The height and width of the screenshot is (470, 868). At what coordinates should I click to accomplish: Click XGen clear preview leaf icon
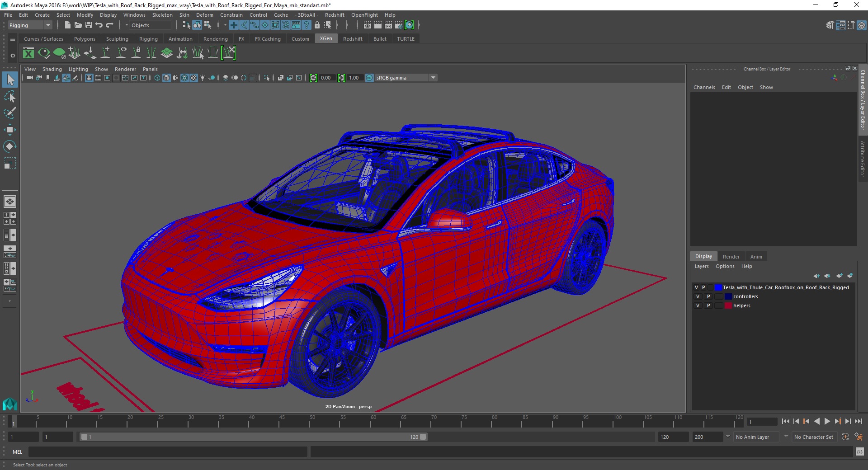(x=59, y=53)
